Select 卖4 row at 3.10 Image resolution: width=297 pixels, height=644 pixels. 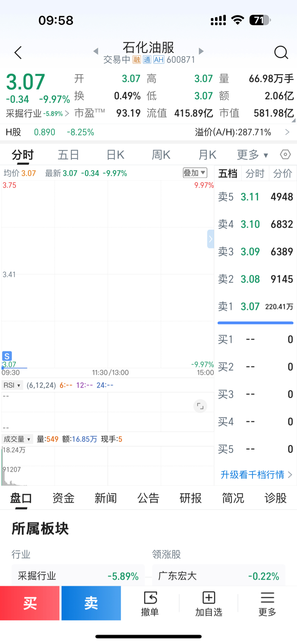click(x=256, y=224)
